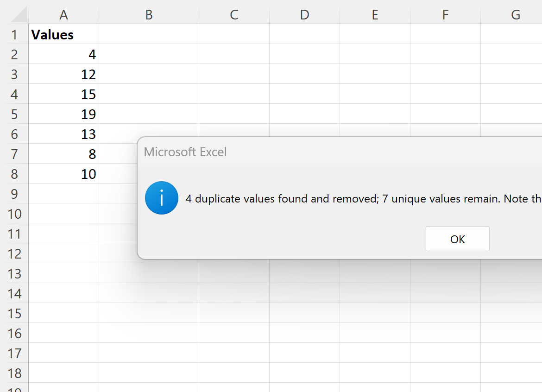Viewport: 542px width, 392px height.
Task: Click the blue information icon
Action: [x=161, y=198]
